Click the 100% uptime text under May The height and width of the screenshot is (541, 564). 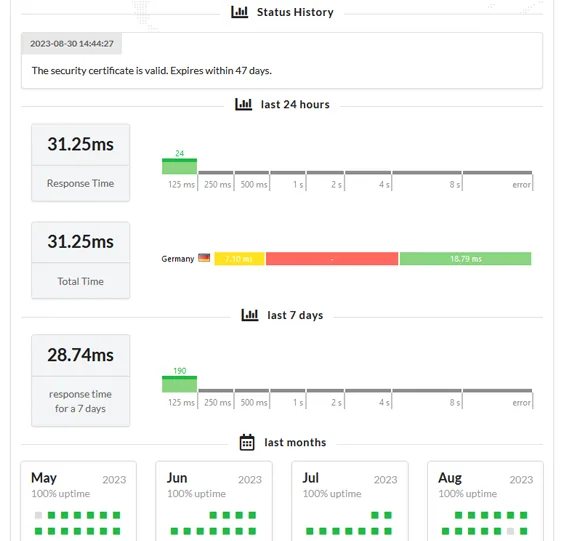click(60, 494)
